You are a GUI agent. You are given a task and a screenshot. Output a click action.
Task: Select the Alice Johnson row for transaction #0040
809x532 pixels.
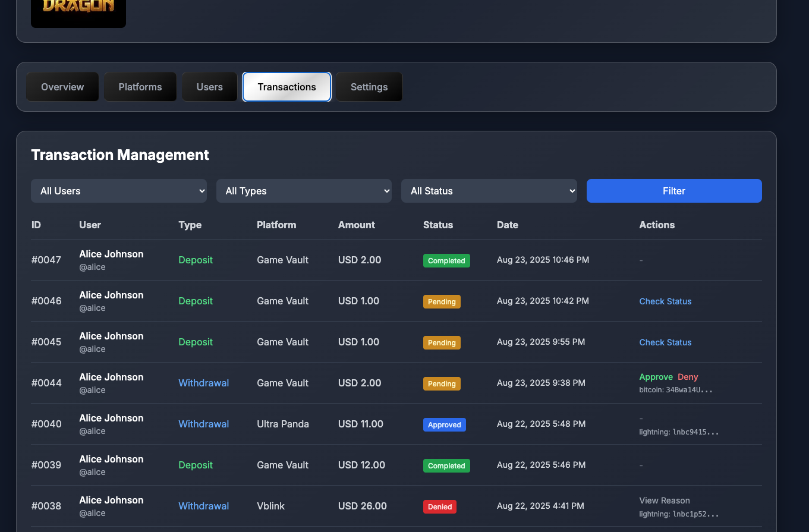pos(111,424)
